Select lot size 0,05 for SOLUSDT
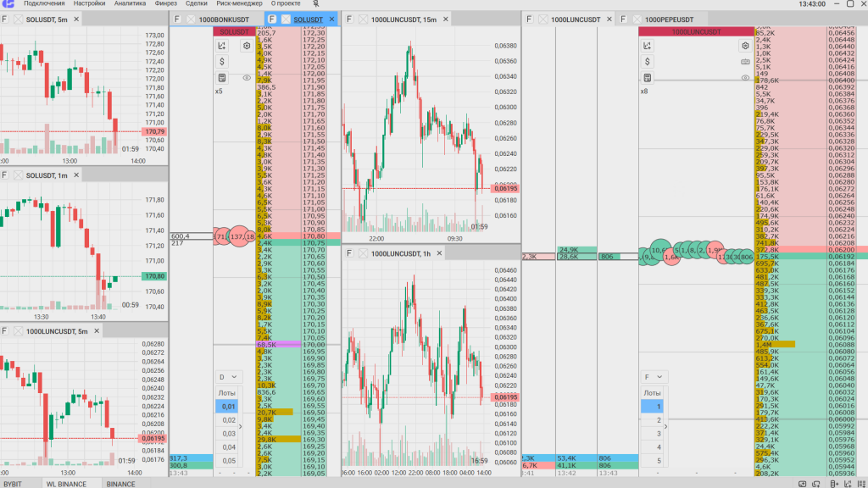The width and height of the screenshot is (868, 488). pos(227,461)
